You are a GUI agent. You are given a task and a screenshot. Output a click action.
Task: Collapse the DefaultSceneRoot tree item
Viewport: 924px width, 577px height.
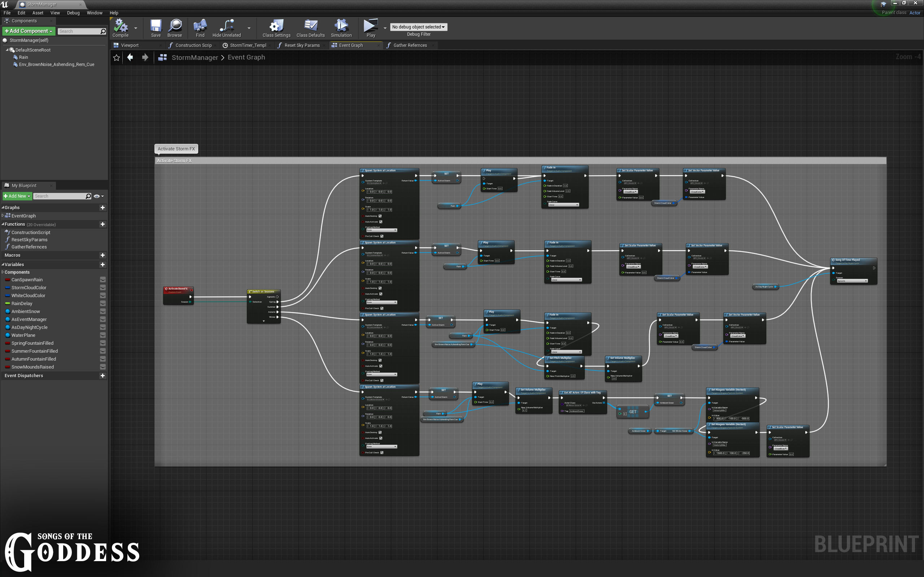(7, 50)
